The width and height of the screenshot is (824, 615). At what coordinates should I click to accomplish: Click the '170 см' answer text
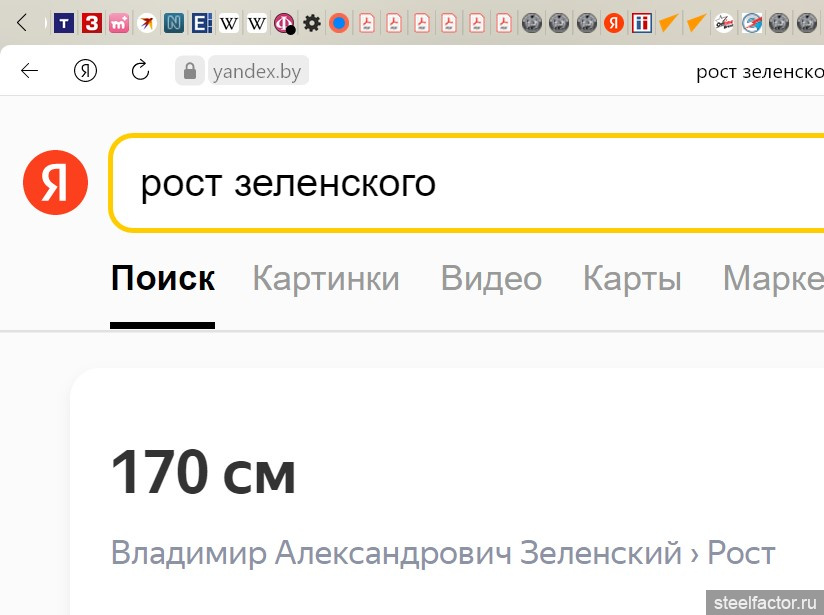[x=203, y=472]
